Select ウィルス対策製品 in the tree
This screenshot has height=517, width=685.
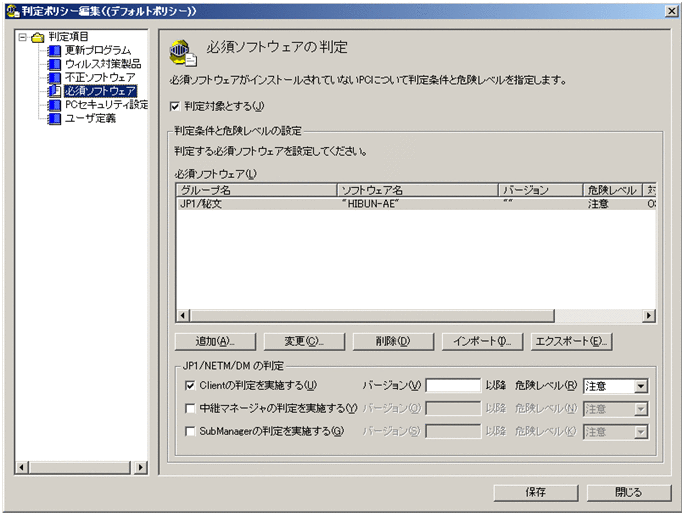103,64
